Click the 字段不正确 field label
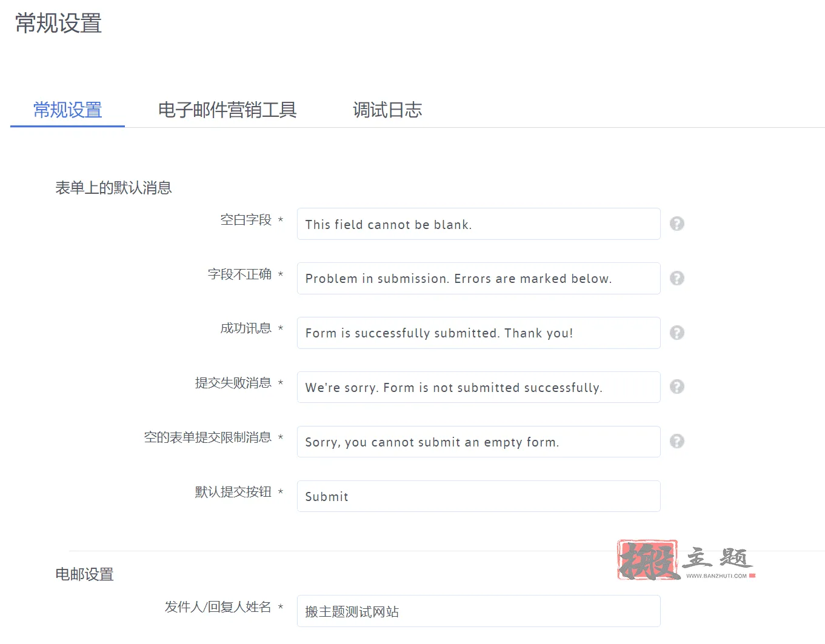 tap(239, 274)
